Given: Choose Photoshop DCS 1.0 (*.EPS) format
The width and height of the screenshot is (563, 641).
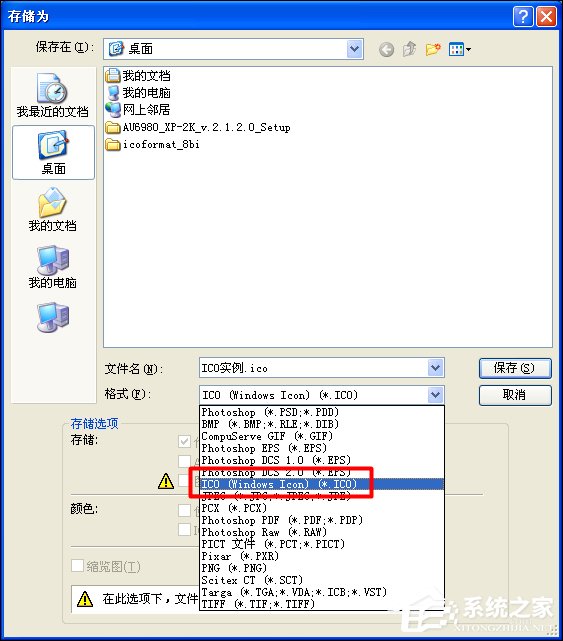Looking at the screenshot, I should (x=321, y=460).
